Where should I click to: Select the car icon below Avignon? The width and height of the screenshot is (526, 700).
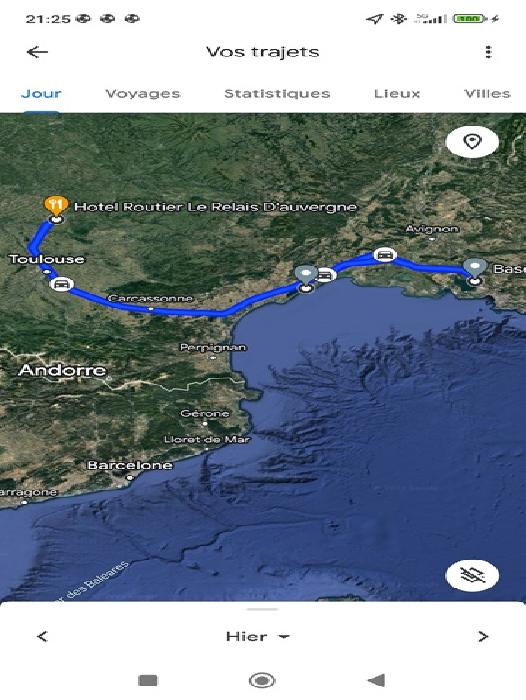click(x=385, y=254)
